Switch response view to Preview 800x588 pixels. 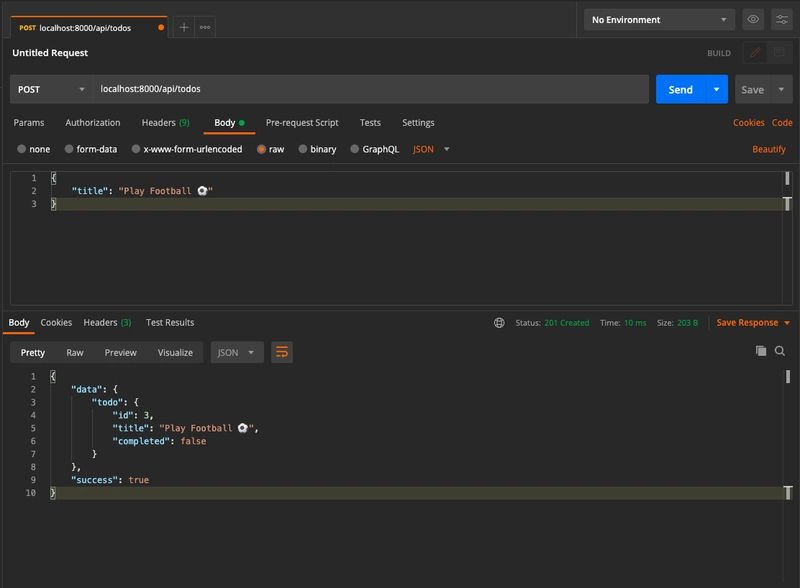coord(120,353)
